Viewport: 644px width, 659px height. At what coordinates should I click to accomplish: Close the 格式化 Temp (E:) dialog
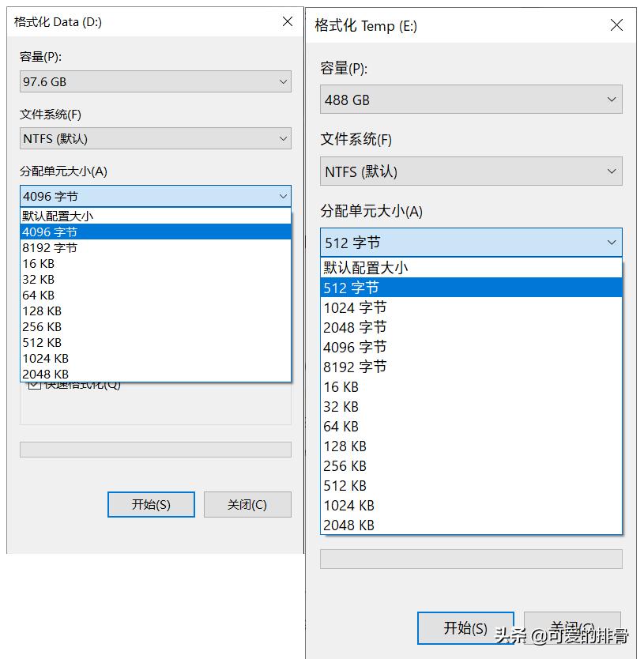pos(616,24)
